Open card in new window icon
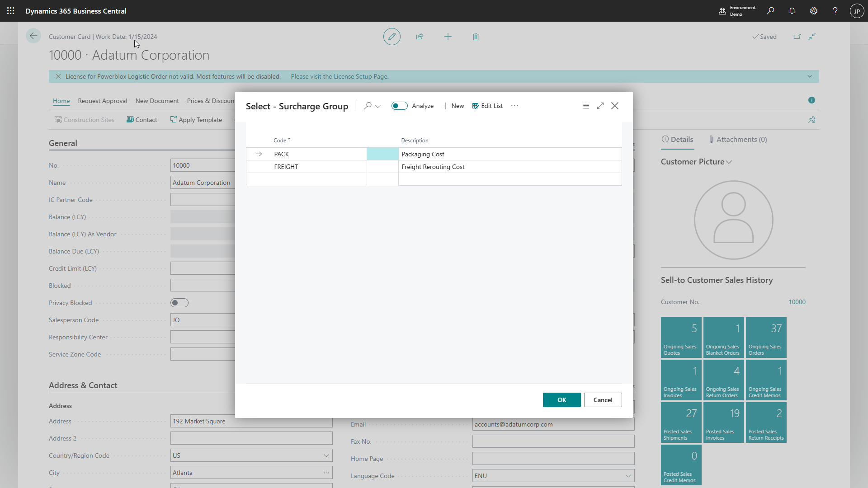This screenshot has width=868, height=488. 797,37
